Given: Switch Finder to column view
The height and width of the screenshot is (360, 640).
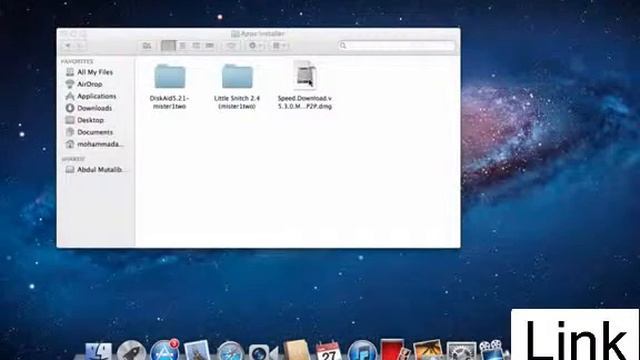Looking at the screenshot, I should point(196,46).
